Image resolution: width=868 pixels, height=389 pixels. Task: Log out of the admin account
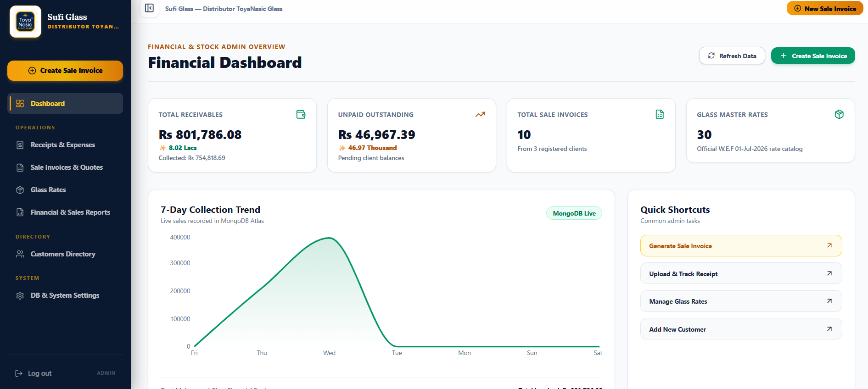pyautogui.click(x=34, y=373)
